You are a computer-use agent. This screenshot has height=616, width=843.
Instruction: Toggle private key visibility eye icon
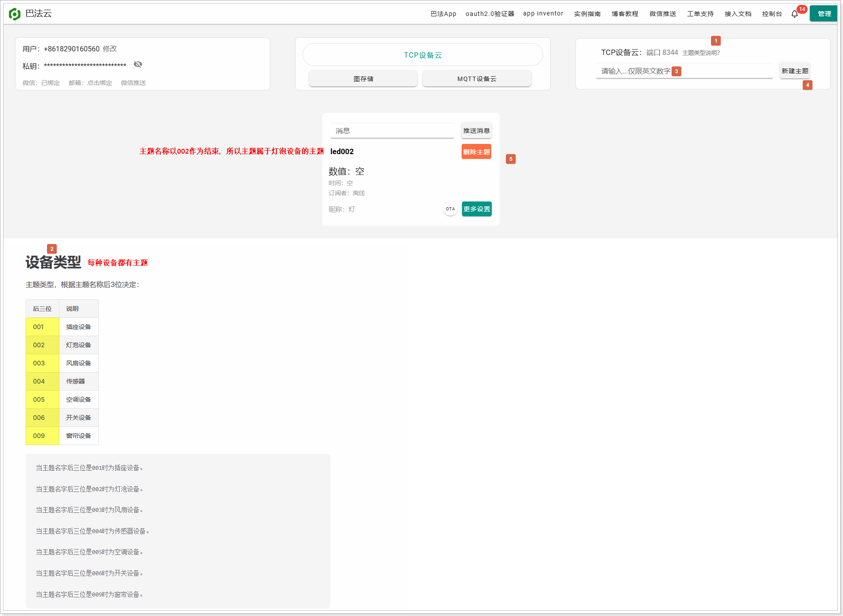138,65
